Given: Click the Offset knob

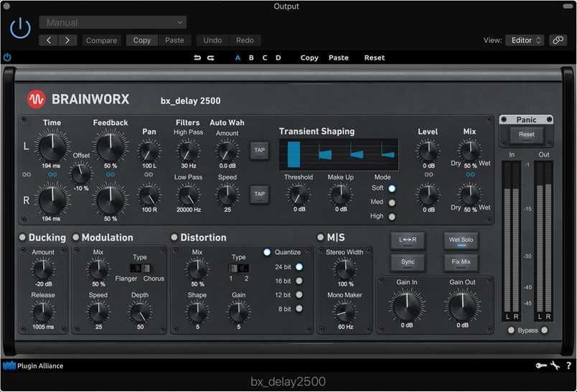Looking at the screenshot, I should [81, 174].
